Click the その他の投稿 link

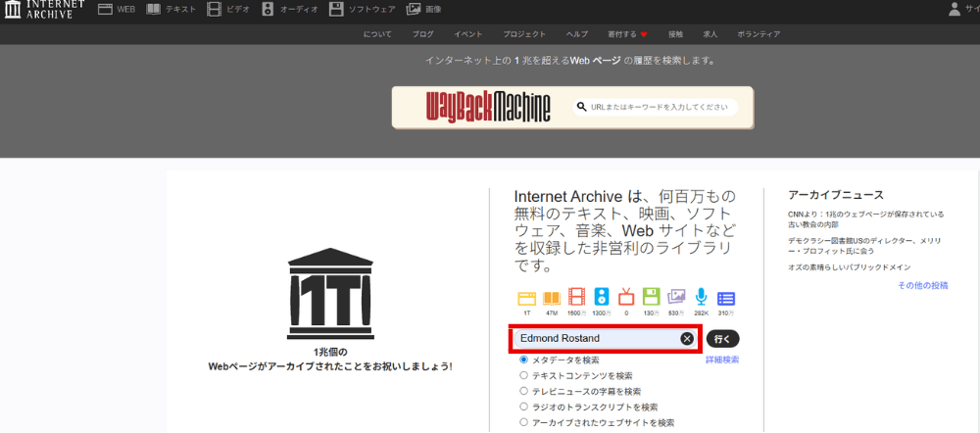[x=922, y=285]
